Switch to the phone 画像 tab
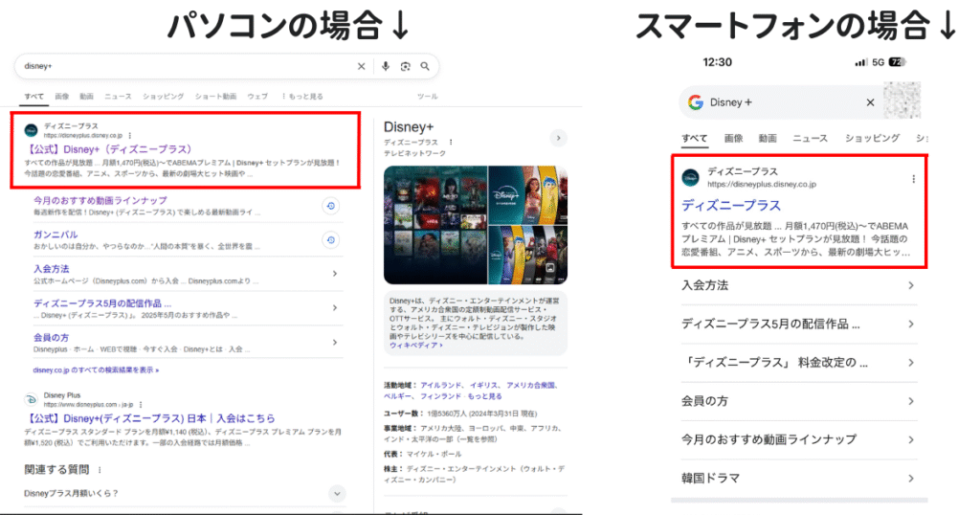Viewport: 980px width, 515px height. point(734,138)
